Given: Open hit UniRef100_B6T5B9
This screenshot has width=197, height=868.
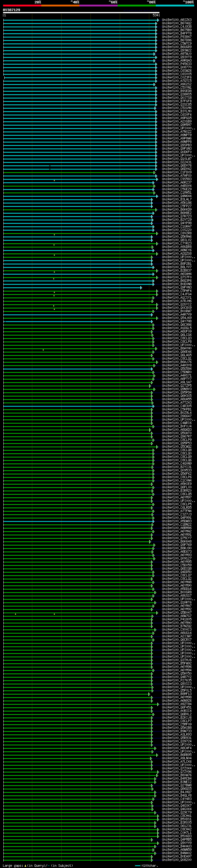Looking at the screenshot, I should click(x=177, y=30).
